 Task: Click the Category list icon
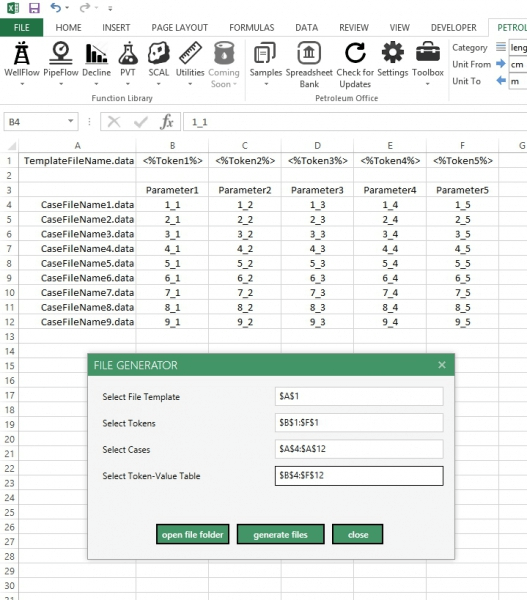(x=501, y=47)
